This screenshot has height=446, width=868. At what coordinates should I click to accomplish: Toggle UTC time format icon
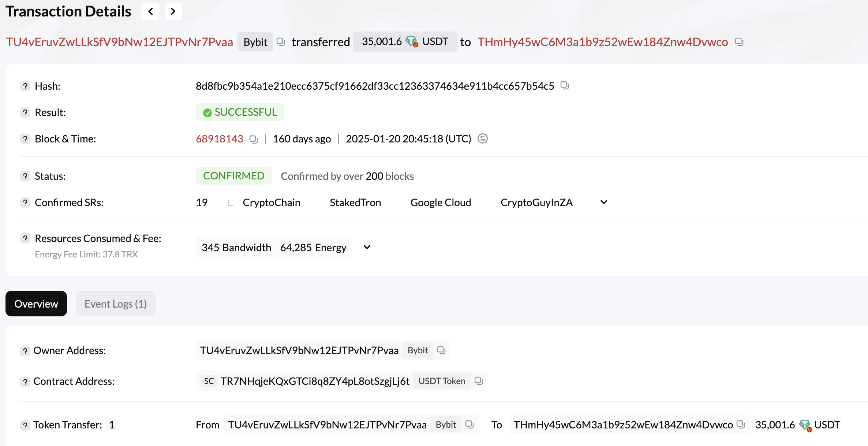(x=483, y=139)
